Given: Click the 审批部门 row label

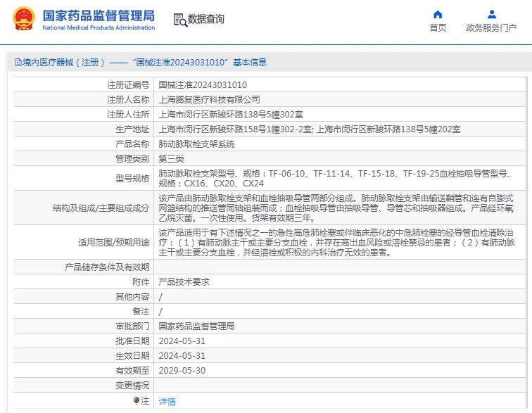Looking at the screenshot, I should [x=132, y=326].
